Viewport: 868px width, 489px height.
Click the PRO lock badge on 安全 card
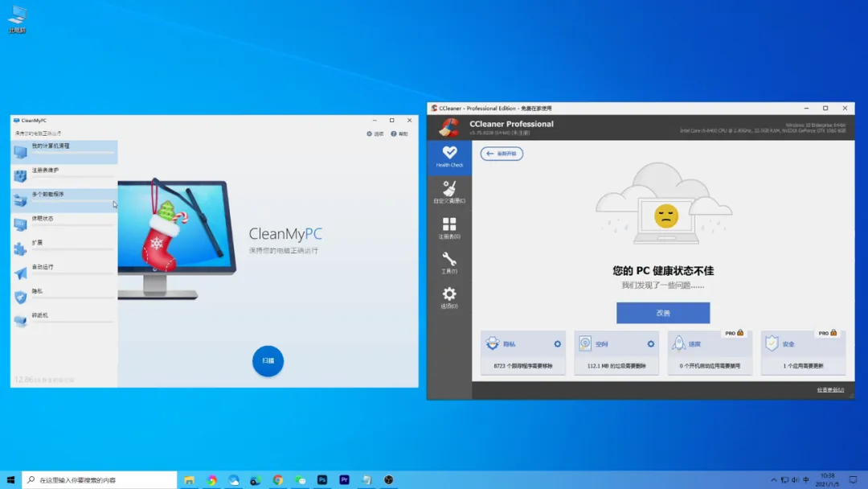828,333
